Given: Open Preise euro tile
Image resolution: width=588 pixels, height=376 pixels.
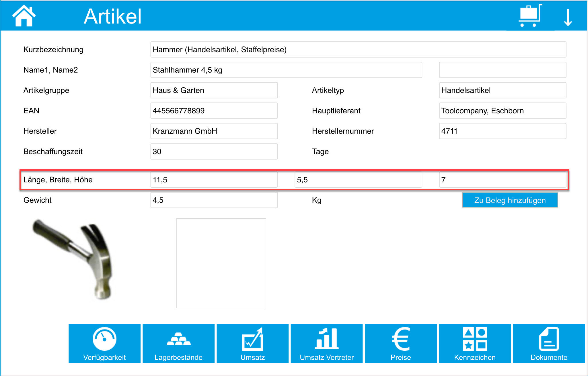Looking at the screenshot, I should [401, 343].
